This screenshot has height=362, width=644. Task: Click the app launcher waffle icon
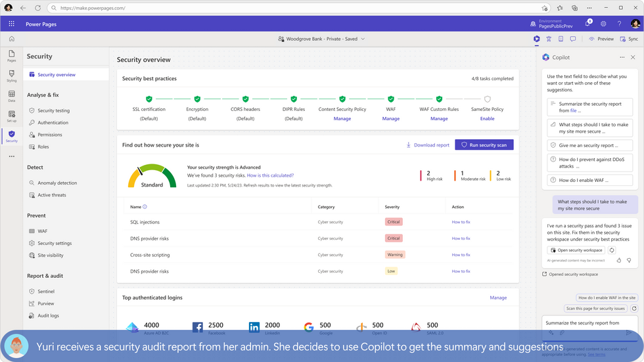12,24
